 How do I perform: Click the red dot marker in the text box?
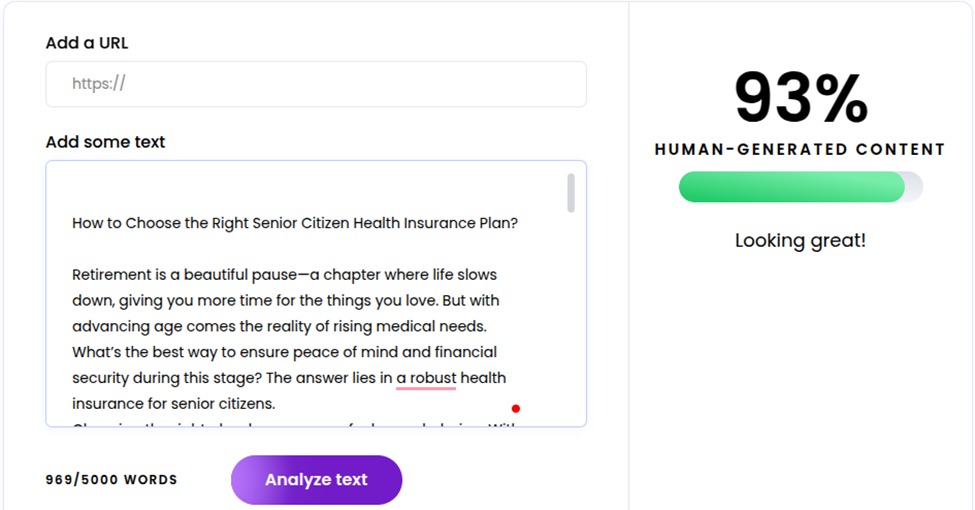pyautogui.click(x=516, y=408)
